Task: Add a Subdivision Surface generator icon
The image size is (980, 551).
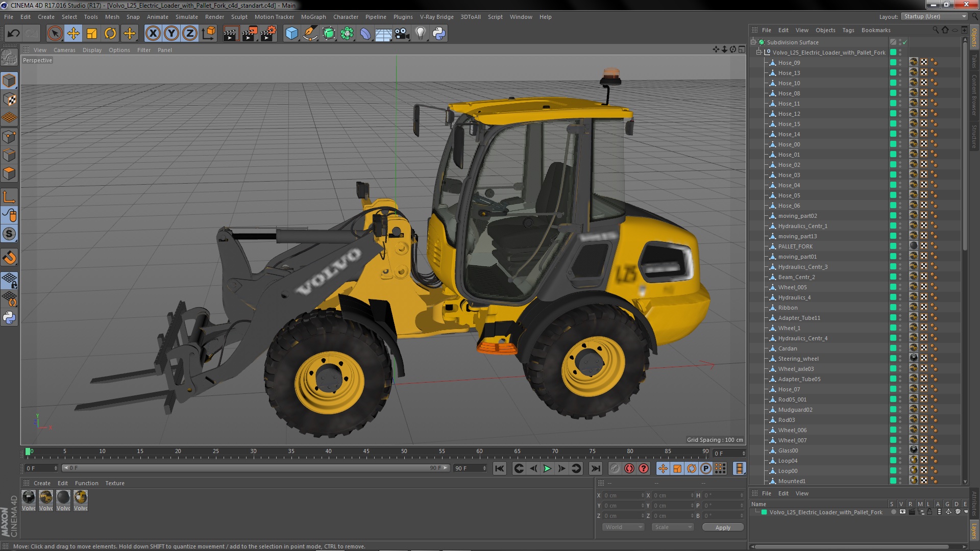Action: point(329,34)
